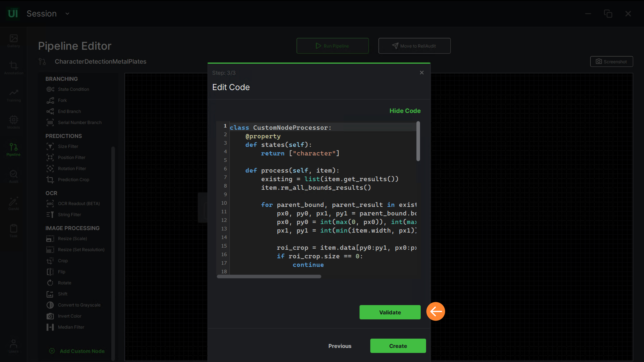The height and width of the screenshot is (362, 644).
Task: Click the PREDICTIONS section heading
Action: tap(63, 136)
